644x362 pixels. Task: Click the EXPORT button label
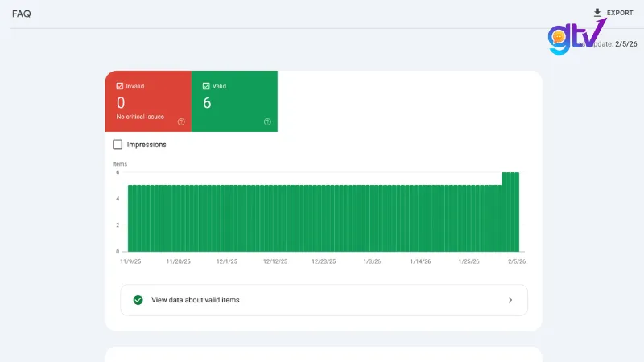(x=620, y=13)
